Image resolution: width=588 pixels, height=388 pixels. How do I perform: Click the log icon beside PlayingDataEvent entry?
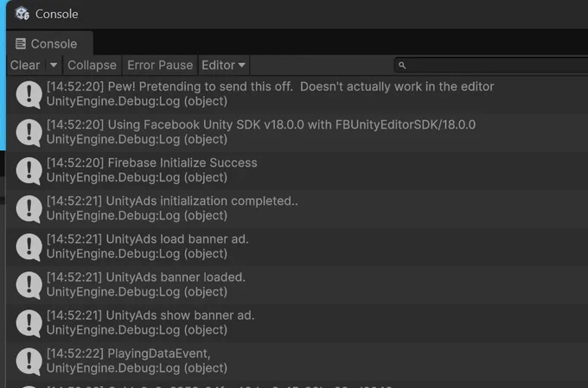pos(29,361)
